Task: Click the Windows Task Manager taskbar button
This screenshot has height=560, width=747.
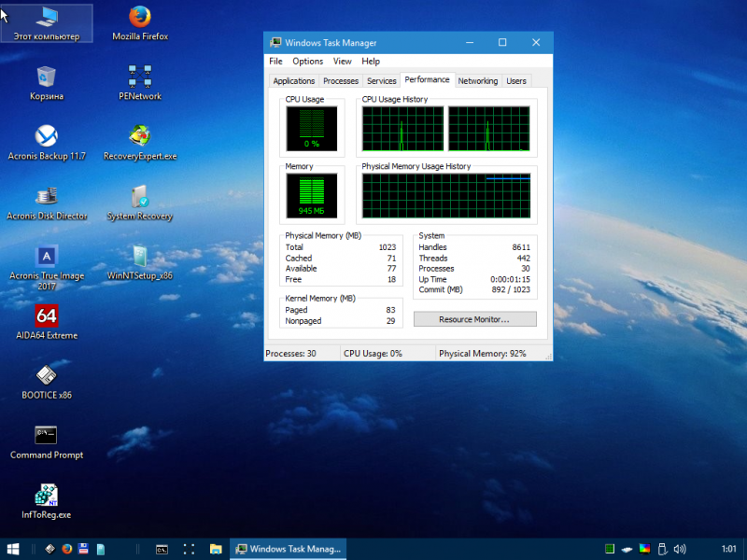Action: click(x=289, y=549)
